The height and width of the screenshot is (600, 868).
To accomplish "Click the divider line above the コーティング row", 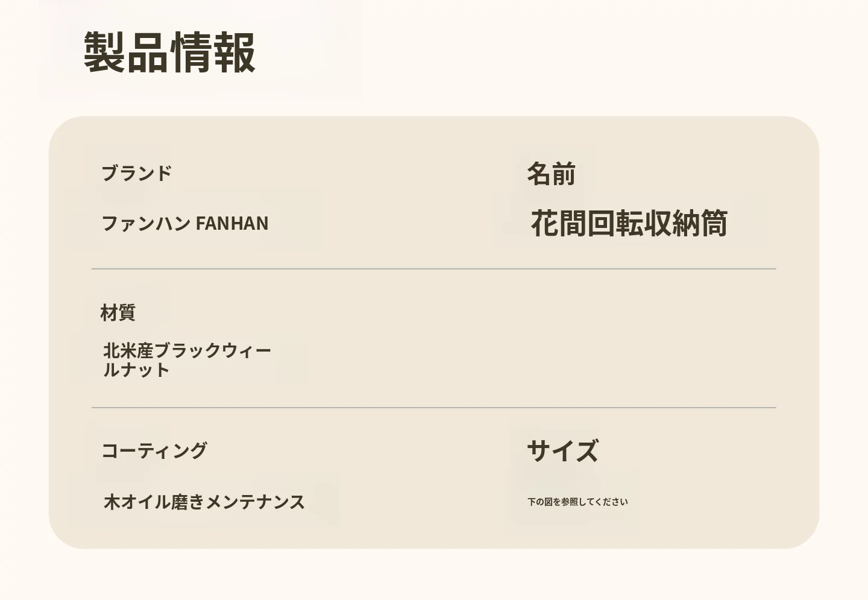I will tap(434, 408).
